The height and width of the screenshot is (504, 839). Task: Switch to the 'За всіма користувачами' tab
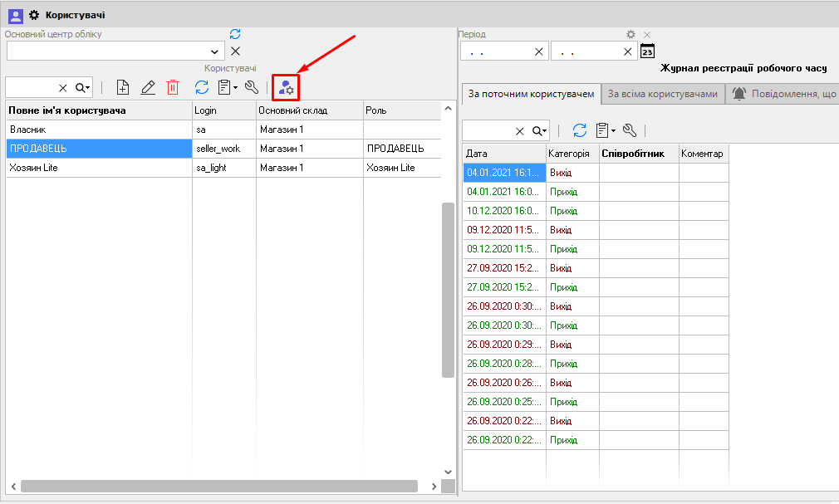(662, 94)
